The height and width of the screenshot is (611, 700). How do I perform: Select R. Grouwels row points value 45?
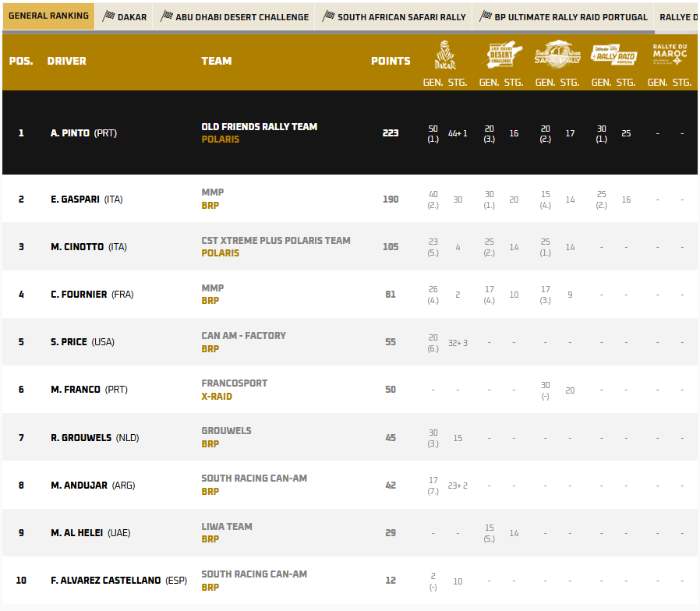tap(391, 438)
